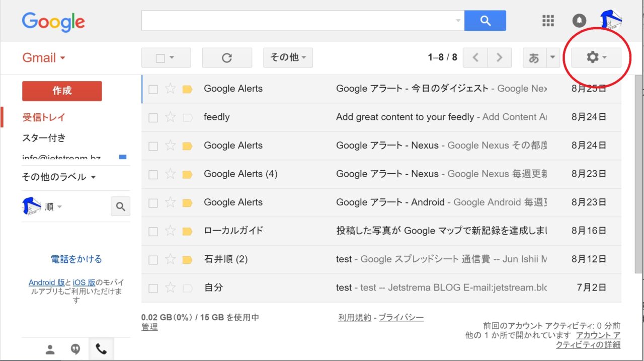Open the Google apps grid
644x361 pixels.
(548, 21)
